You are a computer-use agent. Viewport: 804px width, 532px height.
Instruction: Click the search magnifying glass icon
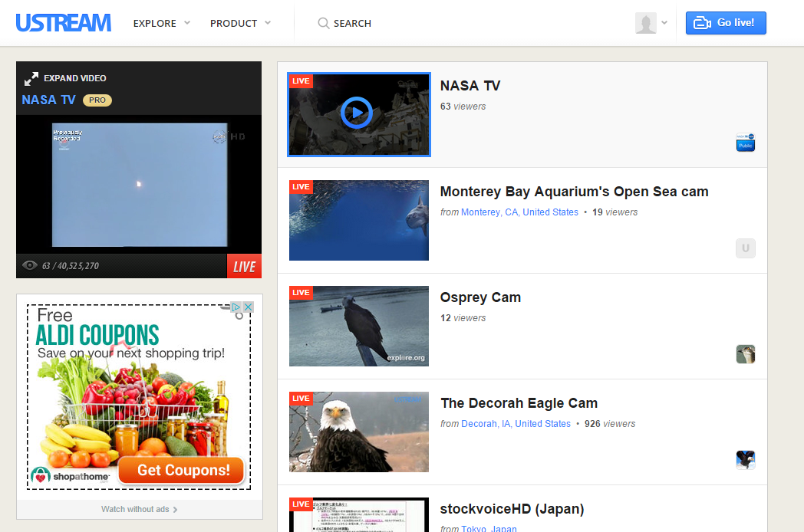(x=324, y=23)
